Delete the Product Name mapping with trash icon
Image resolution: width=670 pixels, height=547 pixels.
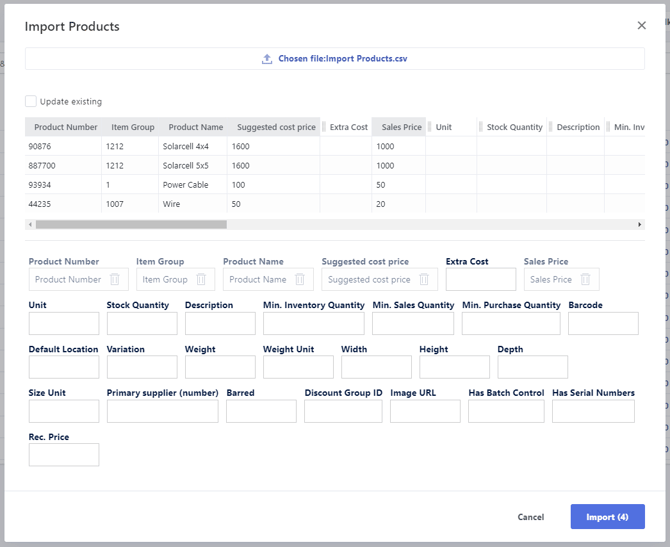pos(300,279)
